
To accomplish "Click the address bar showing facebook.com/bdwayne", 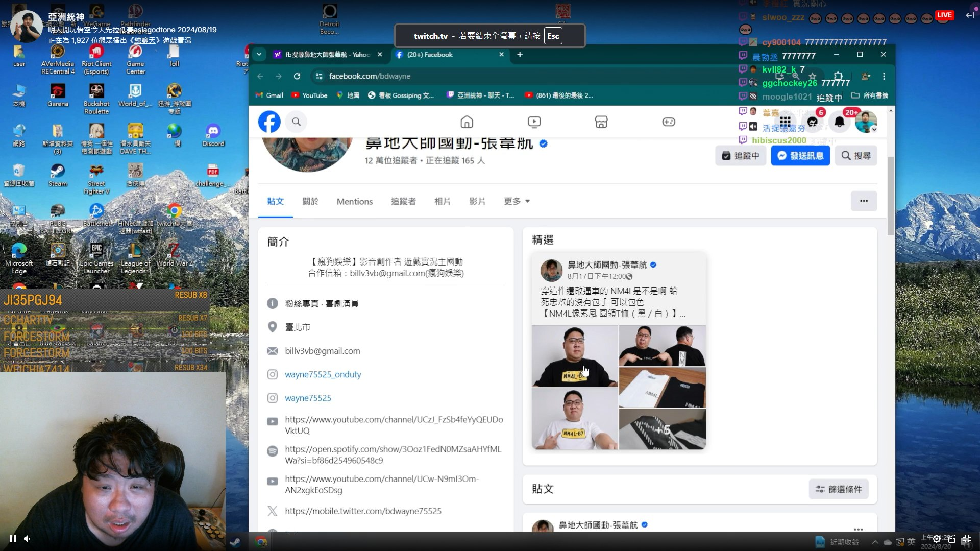I will (x=459, y=76).
